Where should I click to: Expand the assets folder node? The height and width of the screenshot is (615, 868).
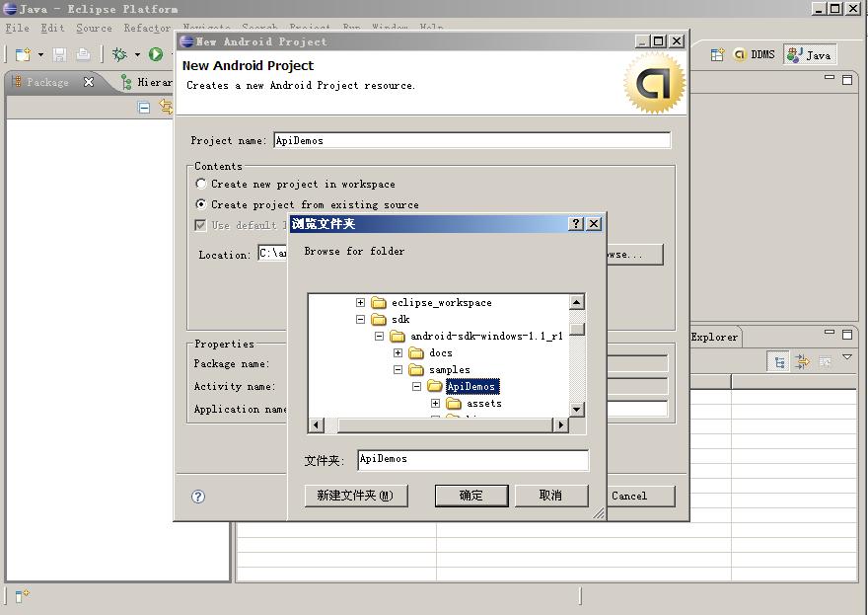[436, 403]
